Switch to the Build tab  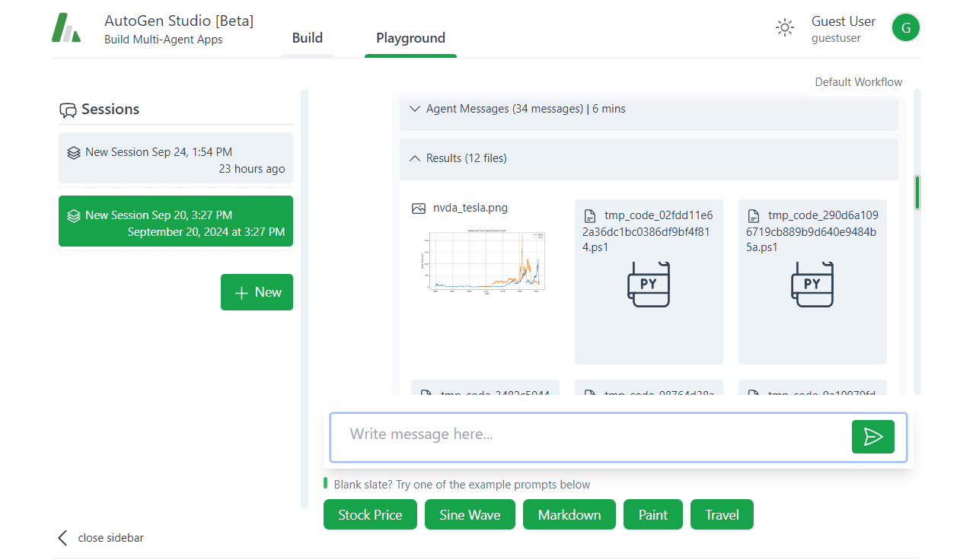point(308,38)
